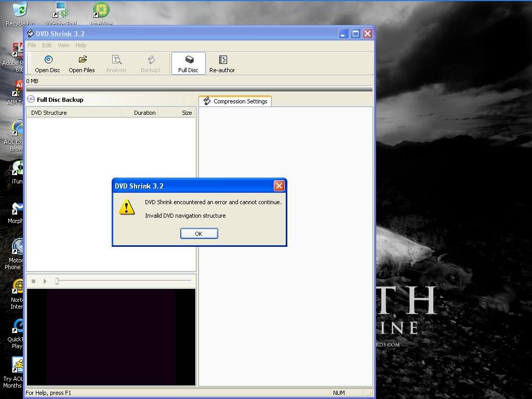Click OK in the error dialog
Image resolution: width=532 pixels, height=399 pixels.
coord(199,233)
